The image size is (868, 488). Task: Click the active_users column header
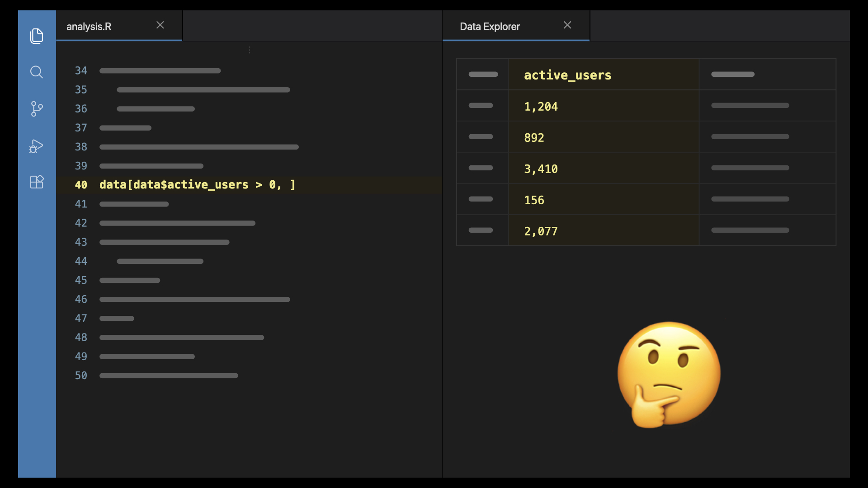[604, 75]
